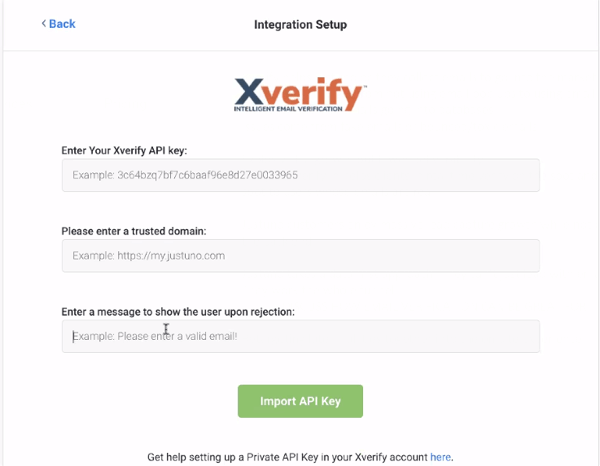Click the Xverify logo image
600x466 pixels.
(x=300, y=96)
